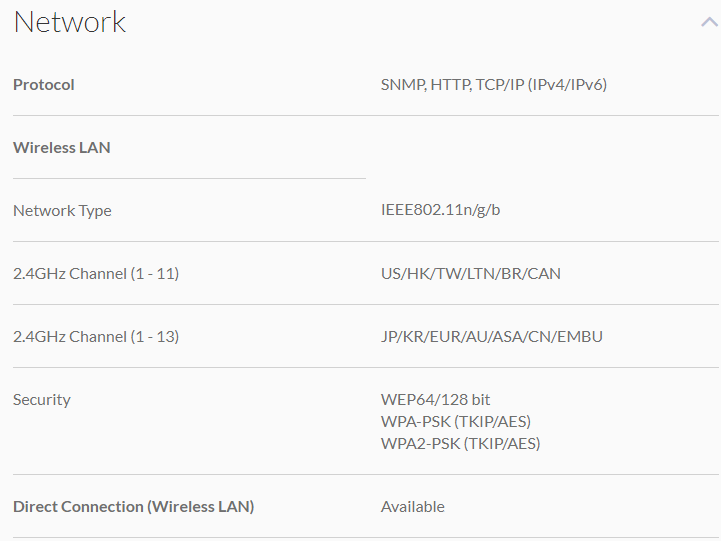Select the Network Type label

[x=62, y=211]
